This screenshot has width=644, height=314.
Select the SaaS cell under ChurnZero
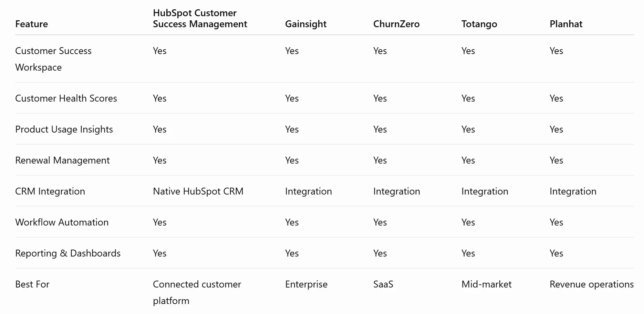(x=383, y=284)
